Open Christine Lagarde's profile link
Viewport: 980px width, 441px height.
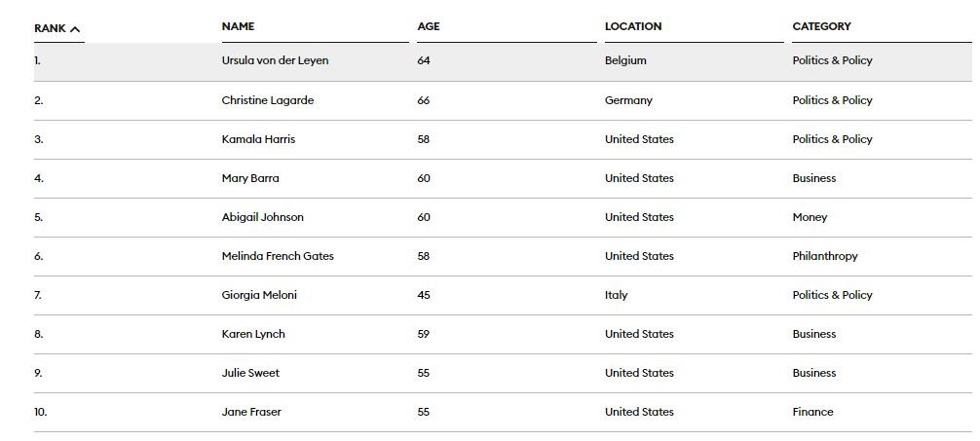coord(268,100)
